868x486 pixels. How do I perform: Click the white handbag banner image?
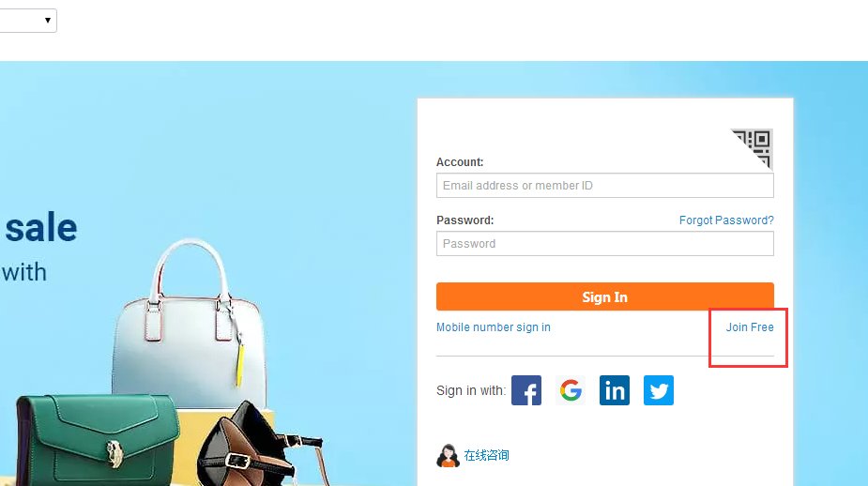pos(189,321)
